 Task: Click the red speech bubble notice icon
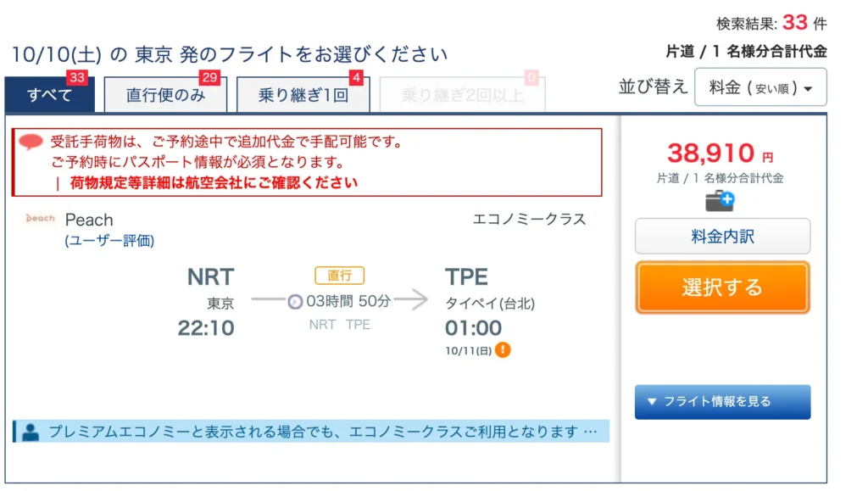click(31, 142)
